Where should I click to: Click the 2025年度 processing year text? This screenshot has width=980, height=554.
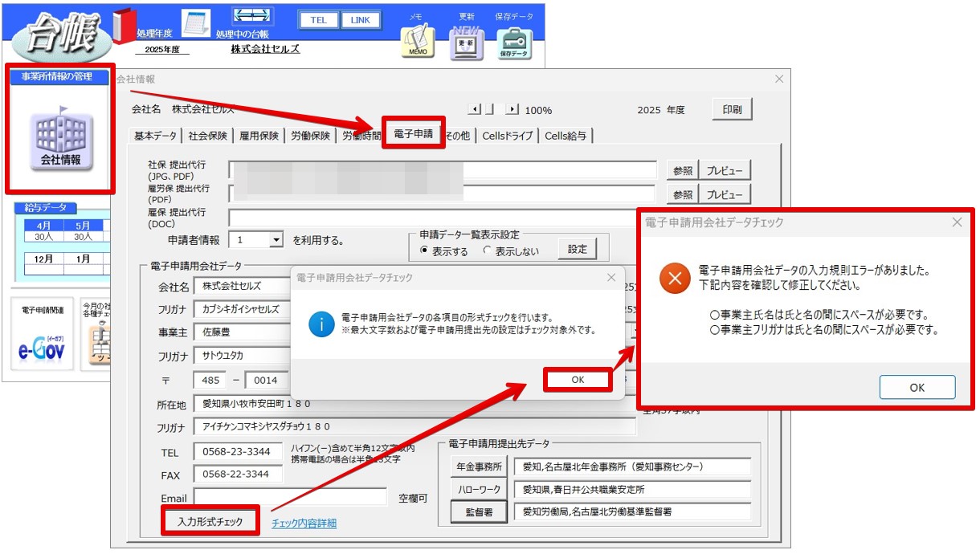tap(162, 50)
